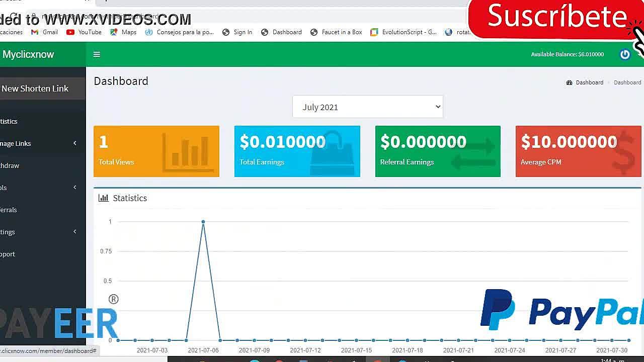Screen dimensions: 644x362
Task: Click the 2021-07-09 axis label
Action: click(254, 350)
